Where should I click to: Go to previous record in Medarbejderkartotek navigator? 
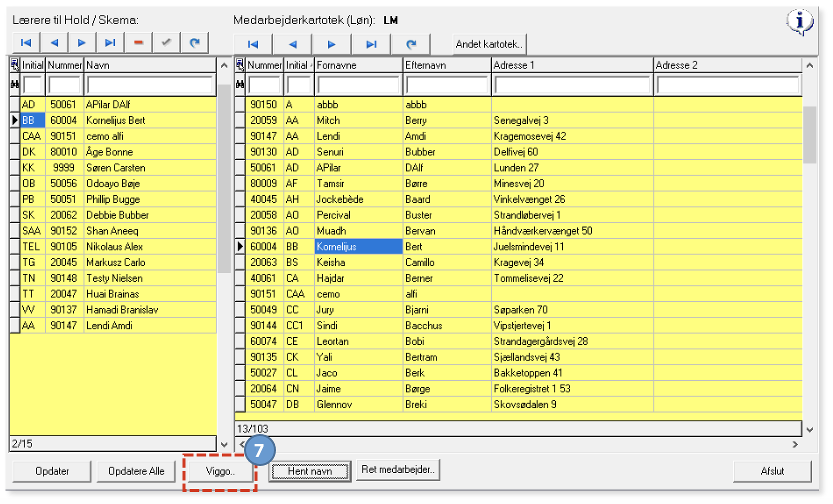click(x=292, y=44)
